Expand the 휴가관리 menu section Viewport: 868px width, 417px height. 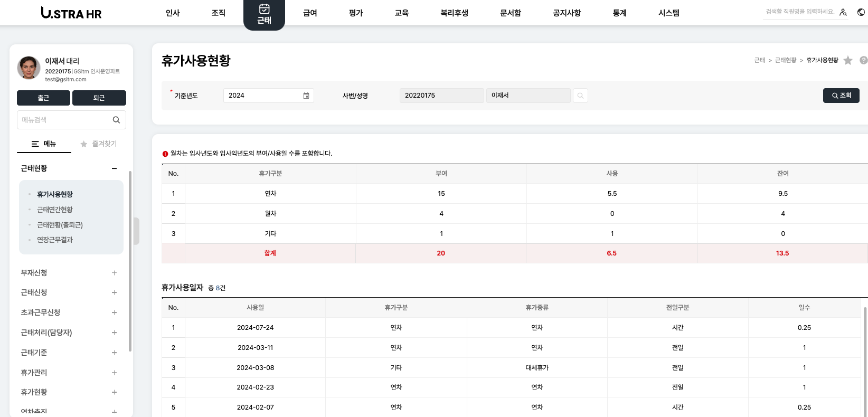(114, 373)
